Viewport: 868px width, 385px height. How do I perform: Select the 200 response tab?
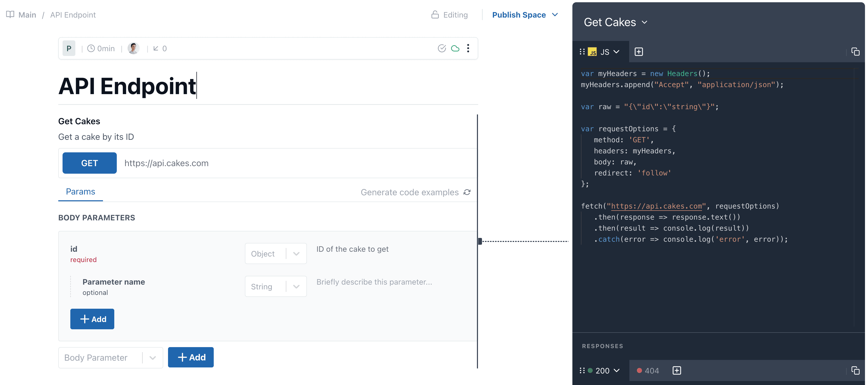(x=603, y=370)
